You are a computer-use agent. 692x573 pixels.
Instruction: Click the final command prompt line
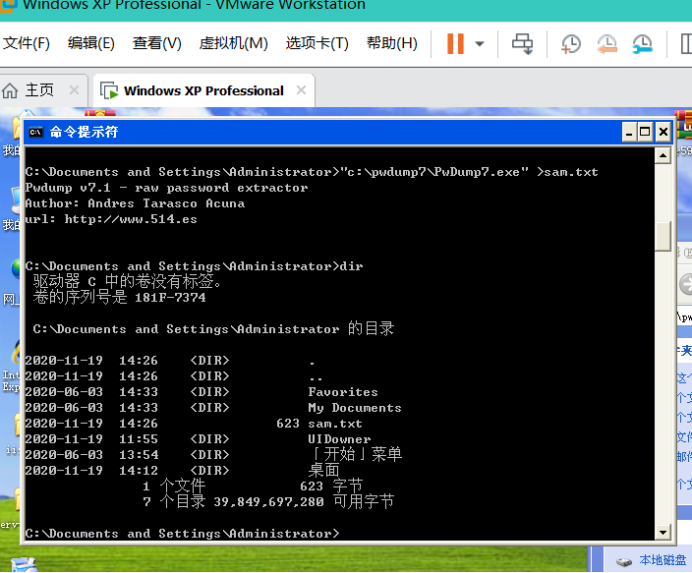pos(182,533)
